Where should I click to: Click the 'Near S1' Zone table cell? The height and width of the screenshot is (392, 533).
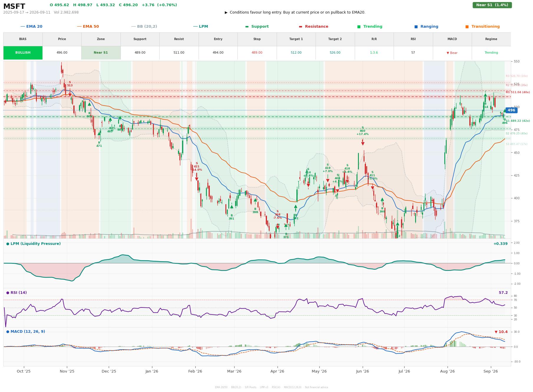click(101, 53)
